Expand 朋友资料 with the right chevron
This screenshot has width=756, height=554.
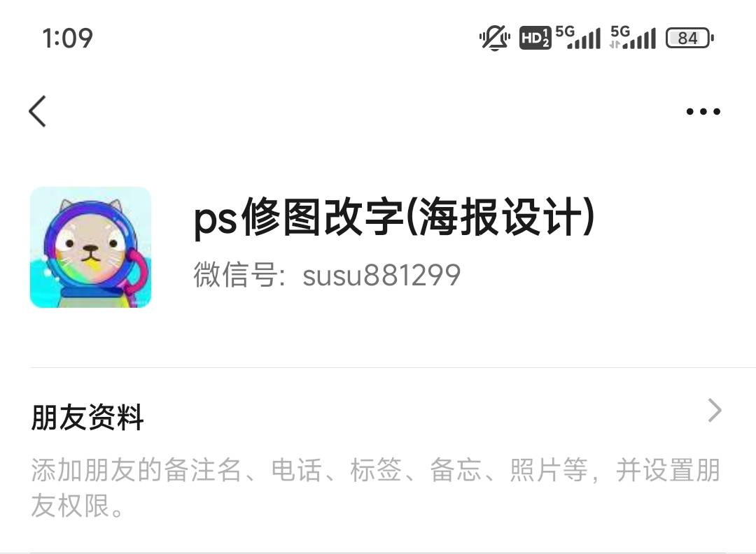pyautogui.click(x=715, y=411)
